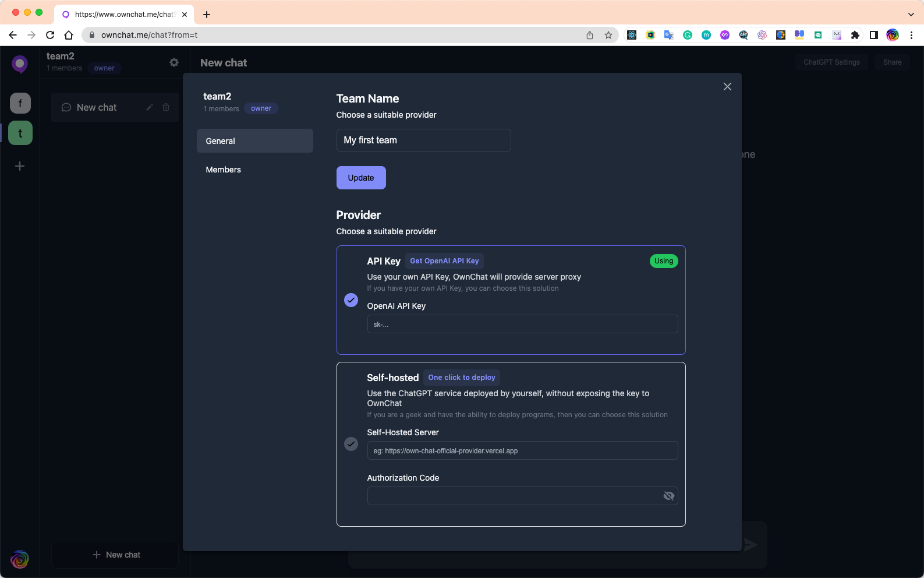The image size is (924, 578).
Task: Share this page via the share icon
Action: [590, 35]
